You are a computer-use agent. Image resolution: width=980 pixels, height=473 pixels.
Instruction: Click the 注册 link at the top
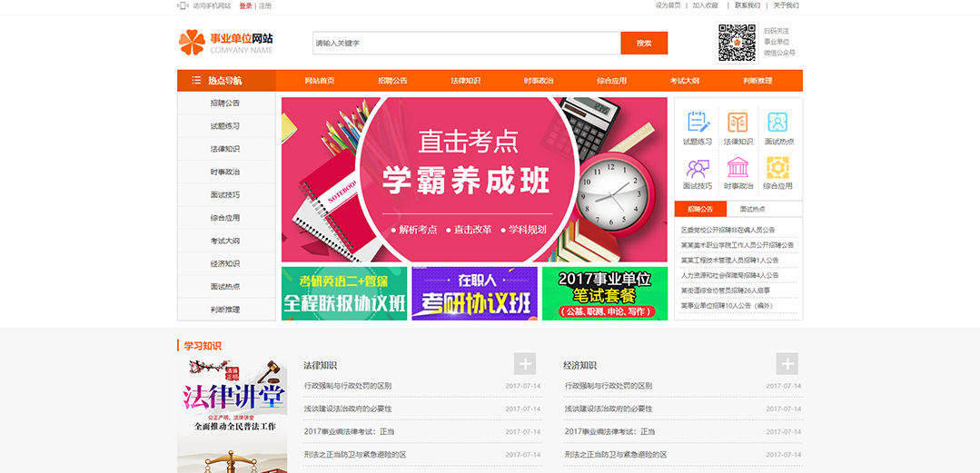pyautogui.click(x=265, y=5)
